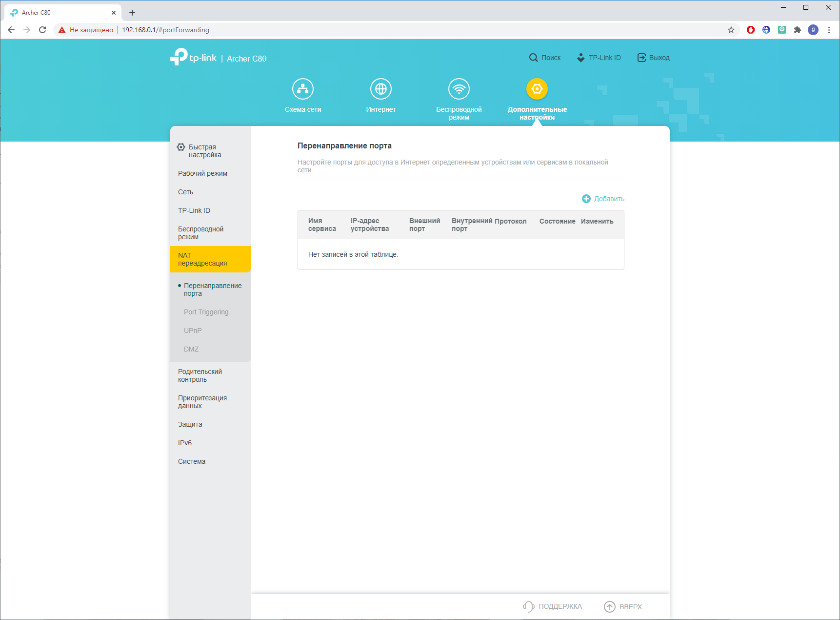
Task: Click the browser address bar URL
Action: [x=165, y=30]
